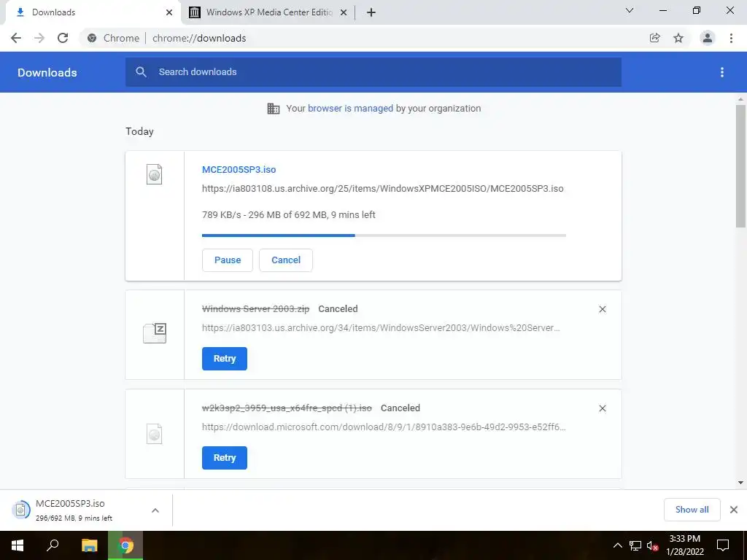The width and height of the screenshot is (747, 560).
Task: Remove Windows Server 2003.zip from list
Action: [x=603, y=309]
